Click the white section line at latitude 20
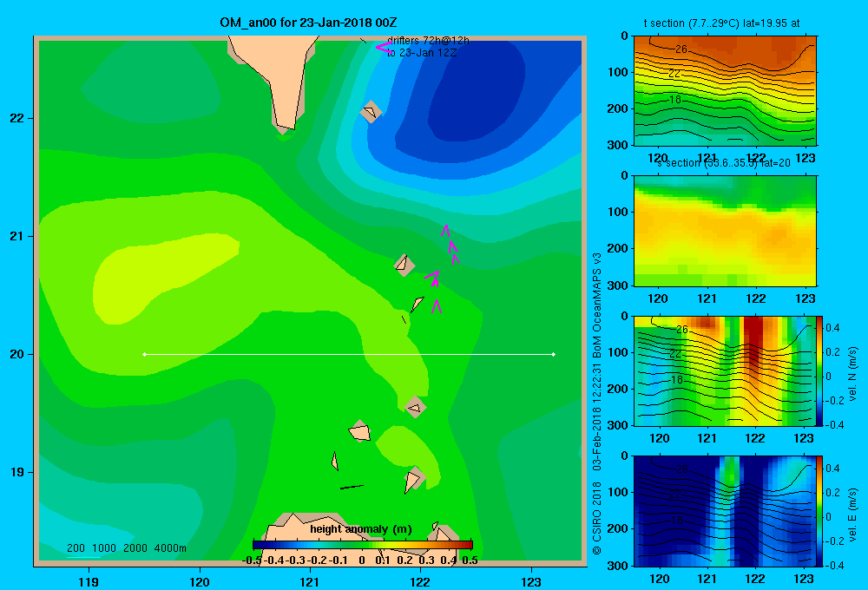Viewport: 868px width, 590px height. 349,354
